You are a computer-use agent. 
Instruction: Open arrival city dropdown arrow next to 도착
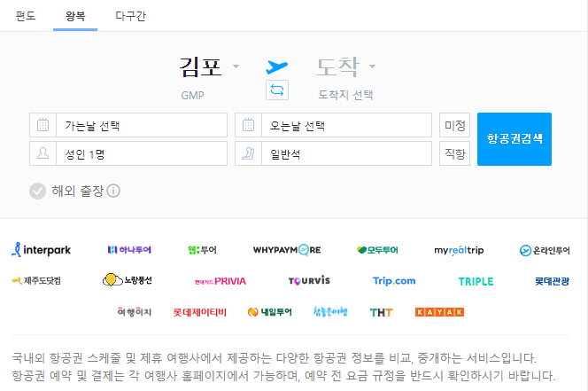(x=372, y=66)
